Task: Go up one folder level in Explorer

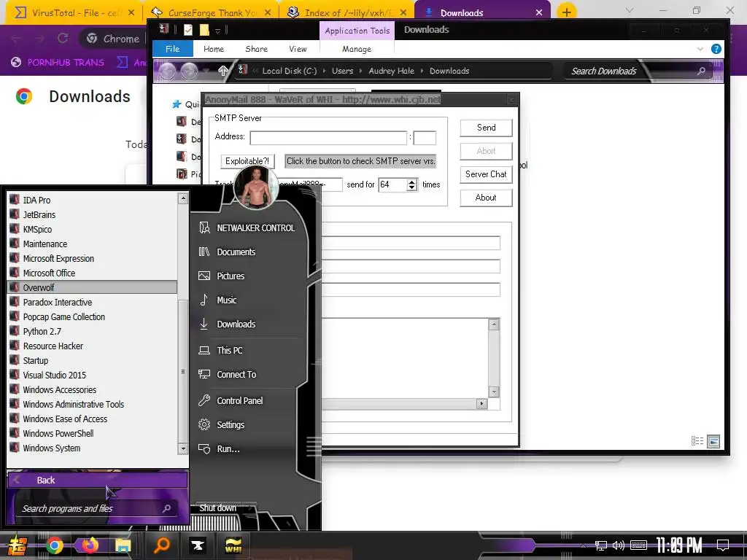Action: click(222, 71)
